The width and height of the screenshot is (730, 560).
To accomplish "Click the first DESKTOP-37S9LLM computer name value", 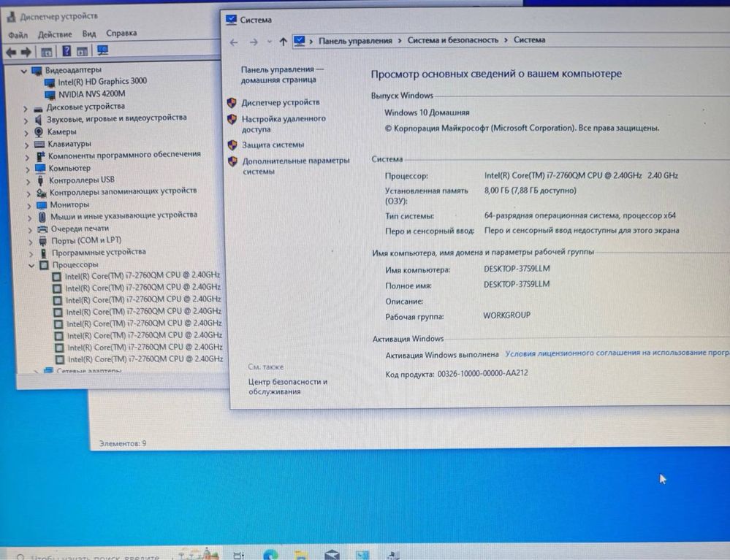I will (x=517, y=269).
